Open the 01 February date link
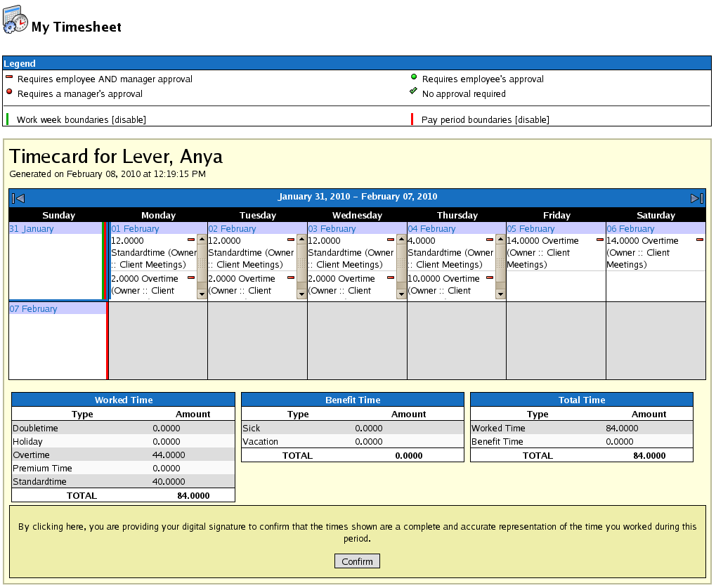 (x=135, y=228)
